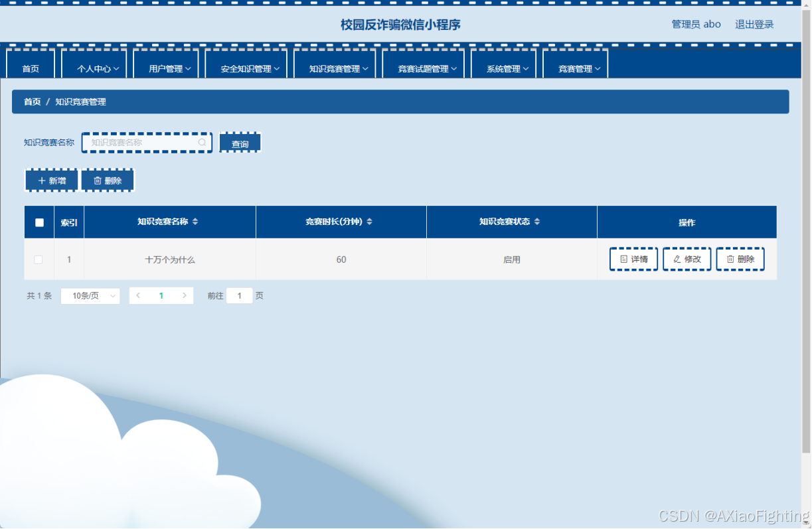Click the vertical page scrollbar
Viewport: 812px width, 529px height.
point(806,230)
